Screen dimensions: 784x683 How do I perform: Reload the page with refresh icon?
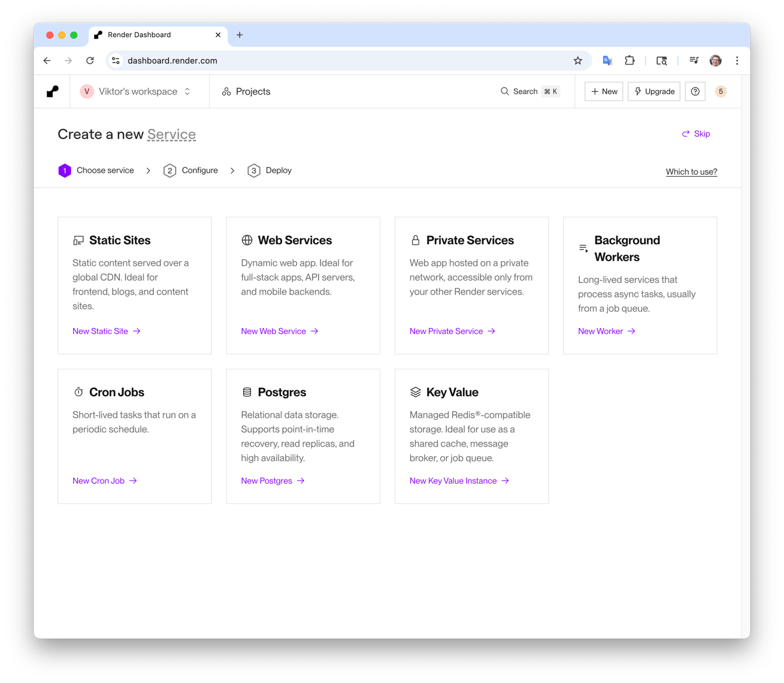[x=90, y=60]
